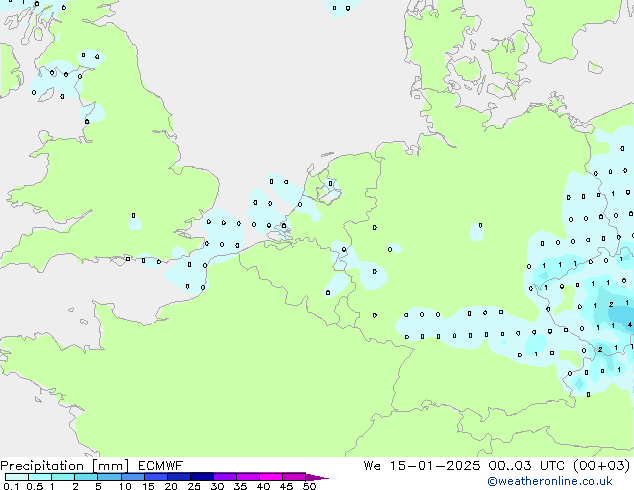Pick the lightest cyan swatch after 0.1

(x=17, y=477)
